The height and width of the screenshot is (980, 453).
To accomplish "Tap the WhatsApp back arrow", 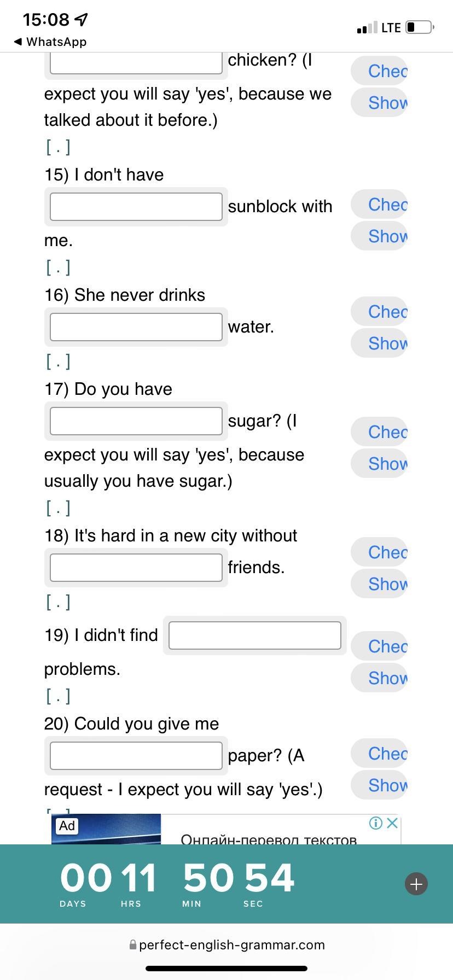I will tap(18, 42).
